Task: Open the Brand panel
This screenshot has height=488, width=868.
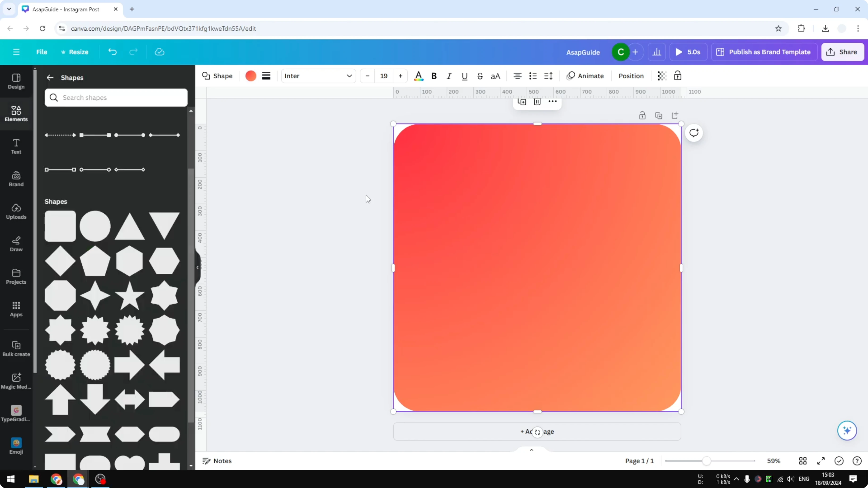Action: click(x=16, y=179)
